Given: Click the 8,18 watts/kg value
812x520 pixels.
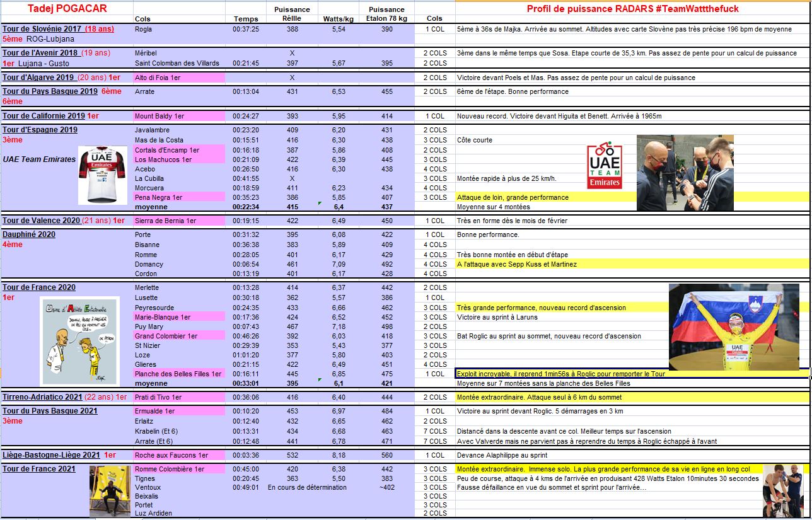Looking at the screenshot, I should click(339, 455).
